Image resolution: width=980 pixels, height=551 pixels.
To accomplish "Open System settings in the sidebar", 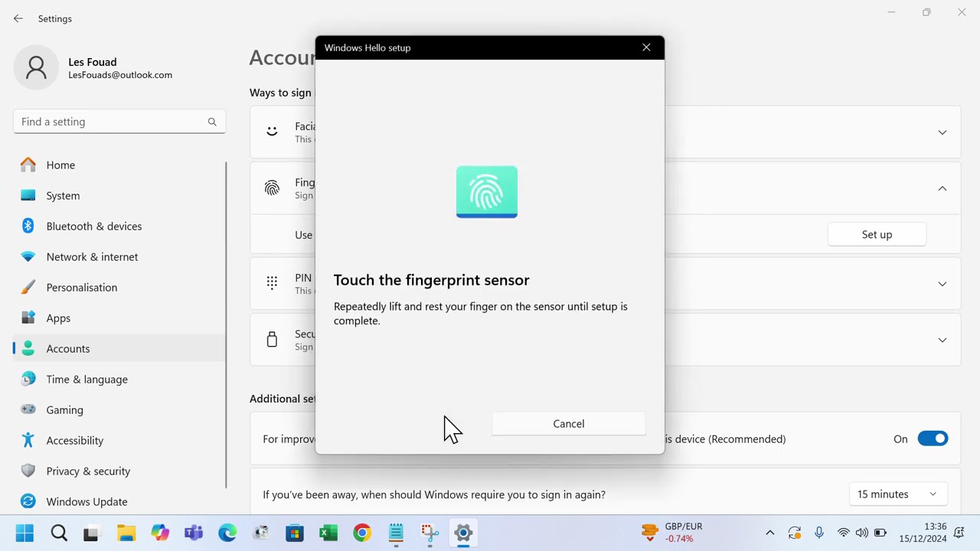I will click(x=119, y=195).
